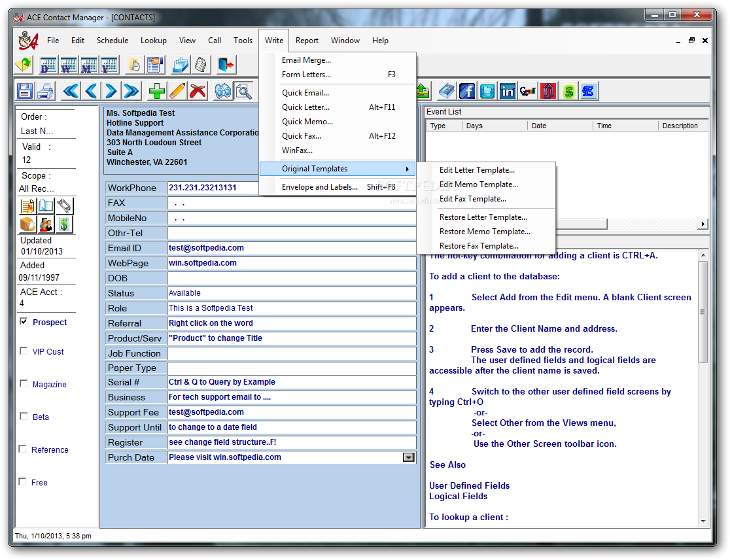Click the Date column header in Event List
This screenshot has width=730, height=560.
(x=560, y=126)
